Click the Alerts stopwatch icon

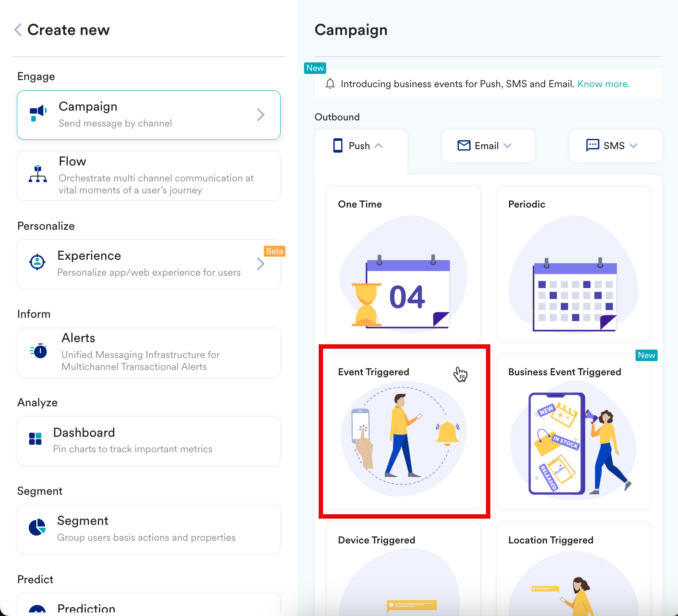coord(39,350)
